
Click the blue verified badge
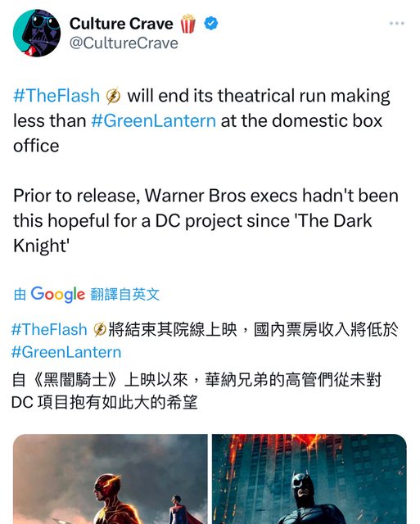(x=211, y=24)
